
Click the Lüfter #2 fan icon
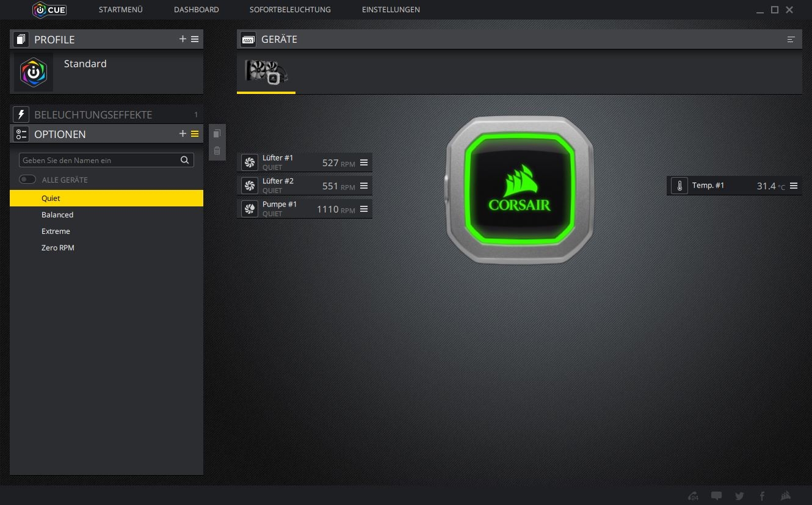coord(249,185)
